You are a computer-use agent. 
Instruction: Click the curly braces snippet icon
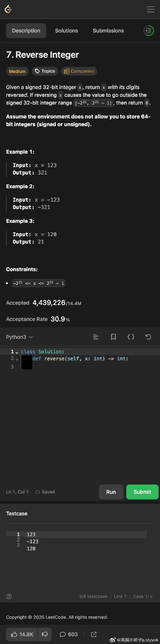click(131, 337)
